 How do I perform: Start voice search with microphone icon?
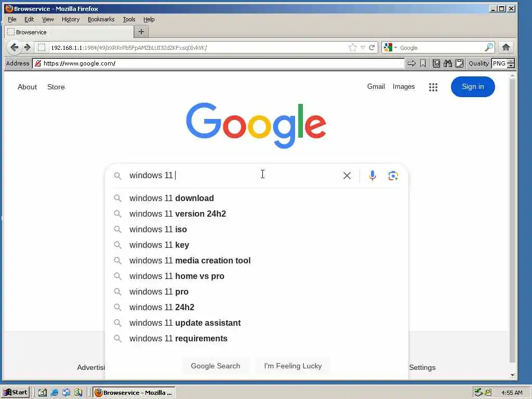click(x=372, y=176)
